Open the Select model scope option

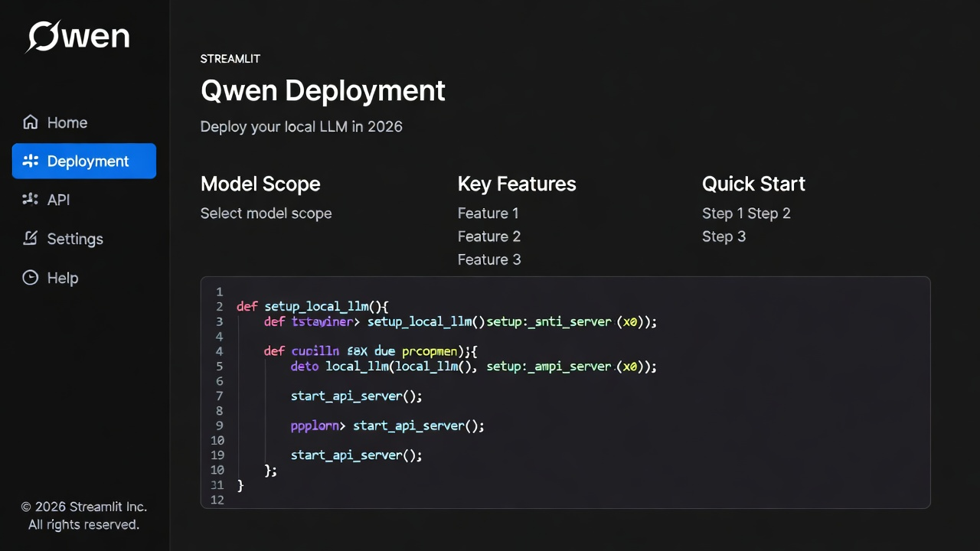tap(266, 214)
